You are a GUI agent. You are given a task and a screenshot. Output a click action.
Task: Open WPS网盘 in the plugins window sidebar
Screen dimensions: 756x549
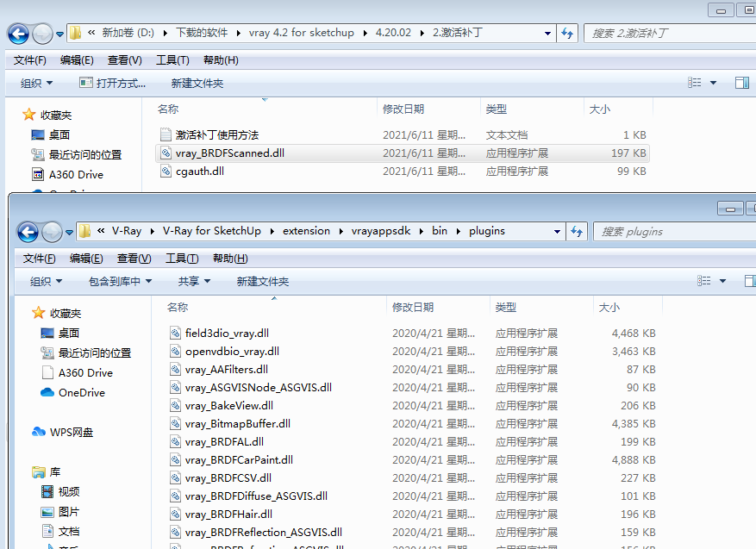click(63, 433)
